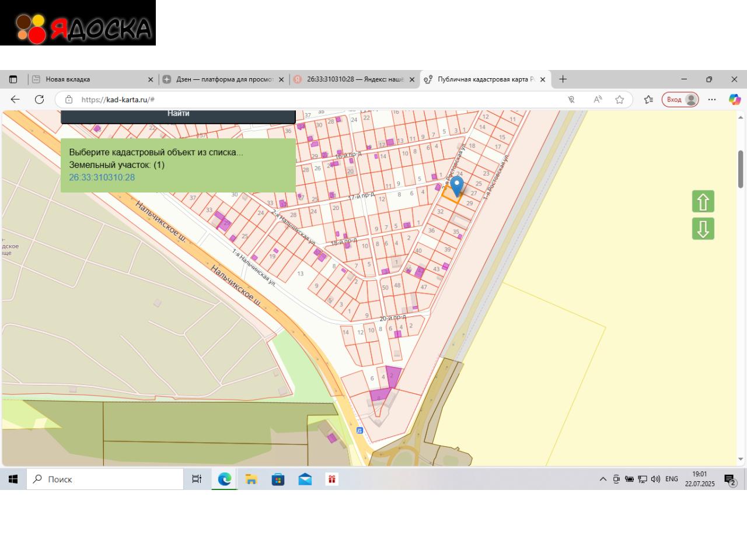747x560 pixels.
Task: Switch the ENG input language indicator
Action: pos(672,479)
